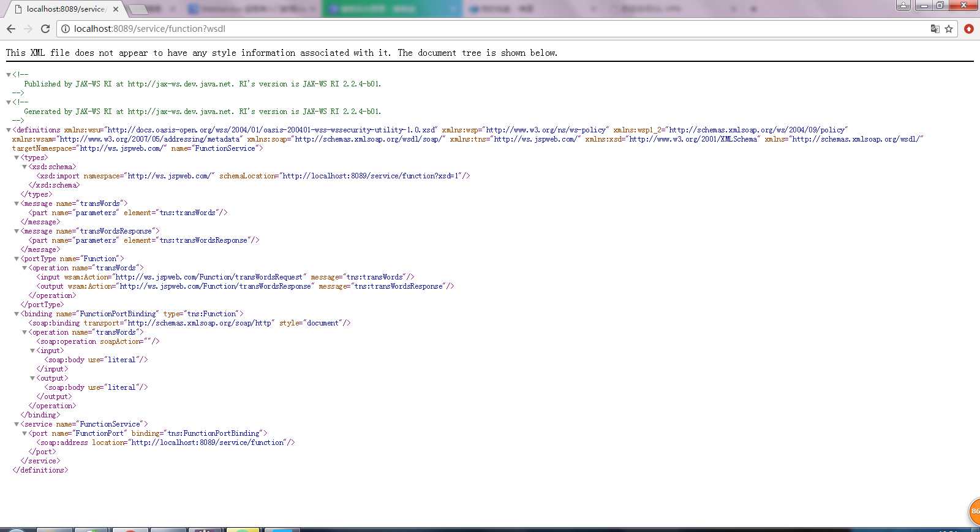Collapse operation transWords under binding
The image size is (980, 532).
(x=24, y=332)
